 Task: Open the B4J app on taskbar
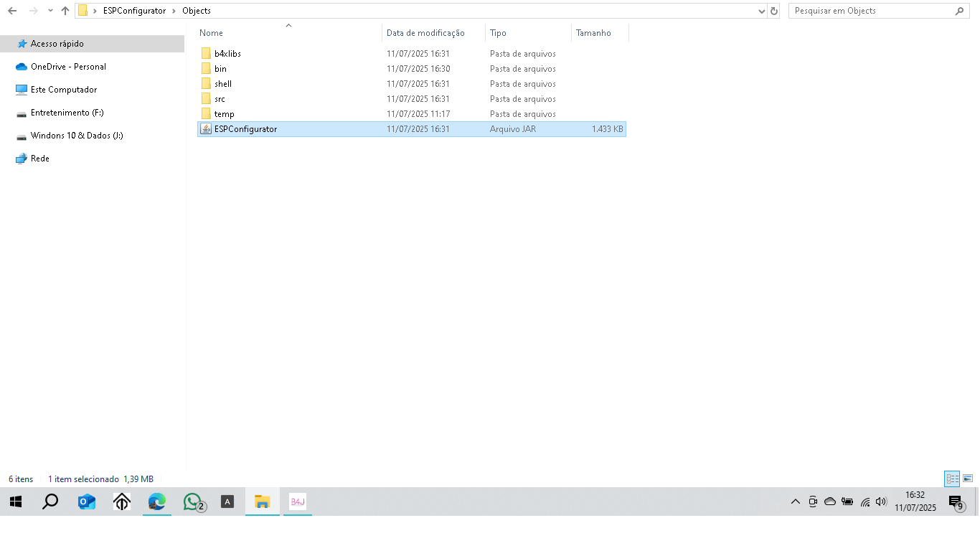point(298,501)
